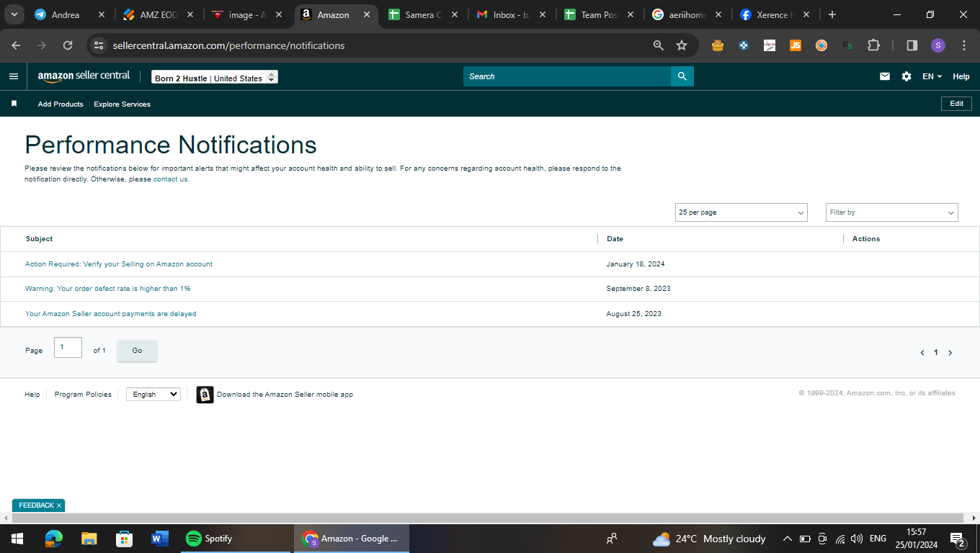
Task: Click the bookmark flag icon
Action: [x=14, y=104]
